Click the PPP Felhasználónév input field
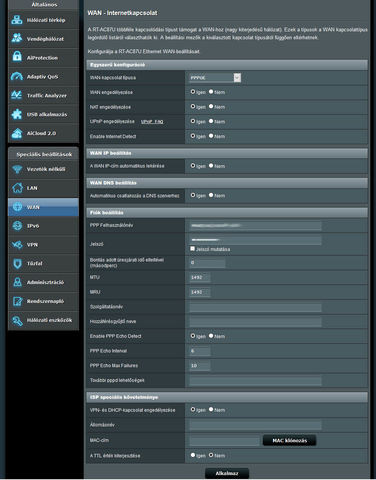 coord(255,226)
